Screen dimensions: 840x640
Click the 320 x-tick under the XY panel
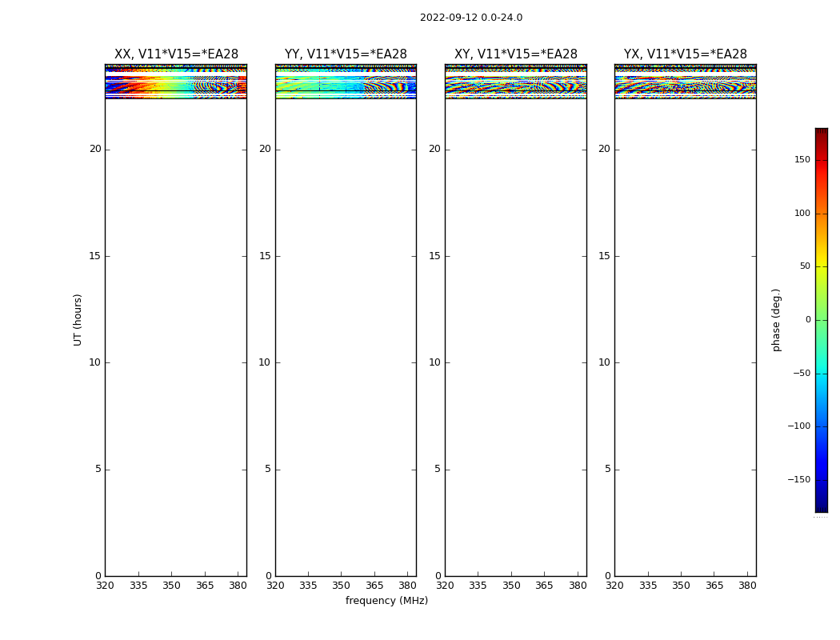445,586
